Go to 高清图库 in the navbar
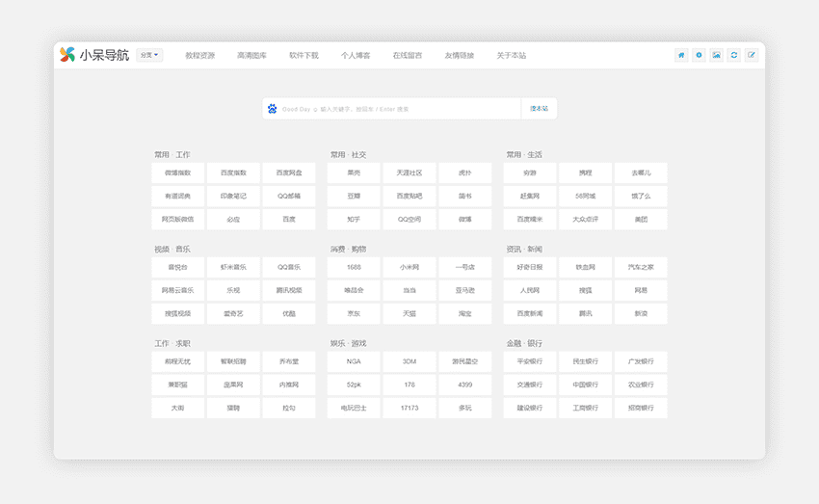819x504 pixels. 251,55
